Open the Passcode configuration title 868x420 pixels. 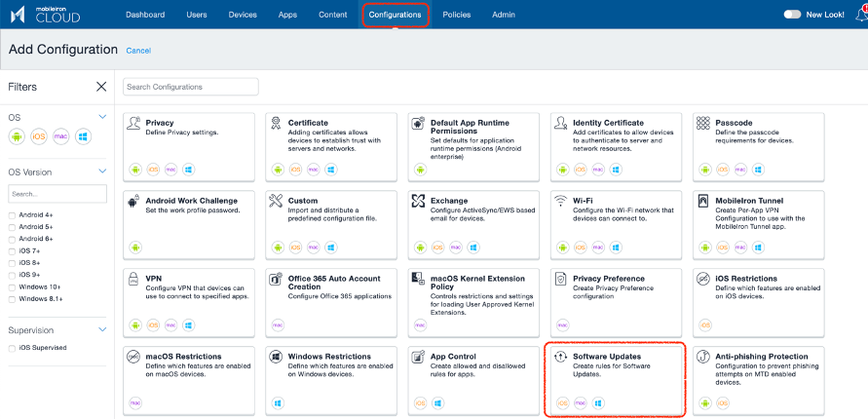point(734,123)
